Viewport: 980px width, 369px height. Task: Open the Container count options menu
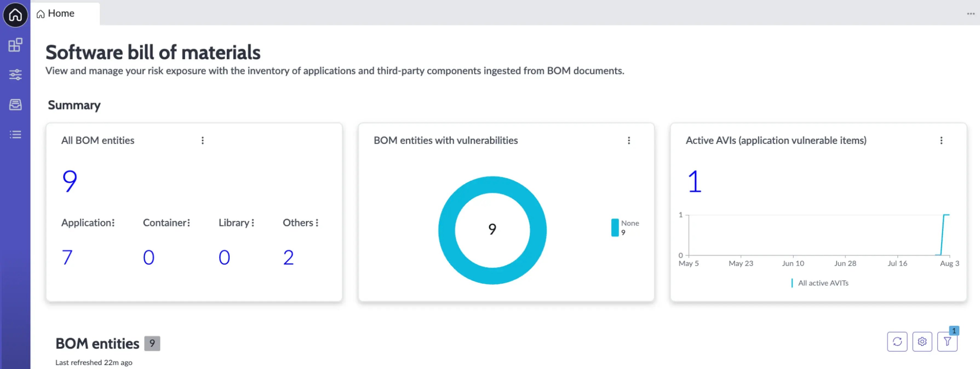pos(188,223)
